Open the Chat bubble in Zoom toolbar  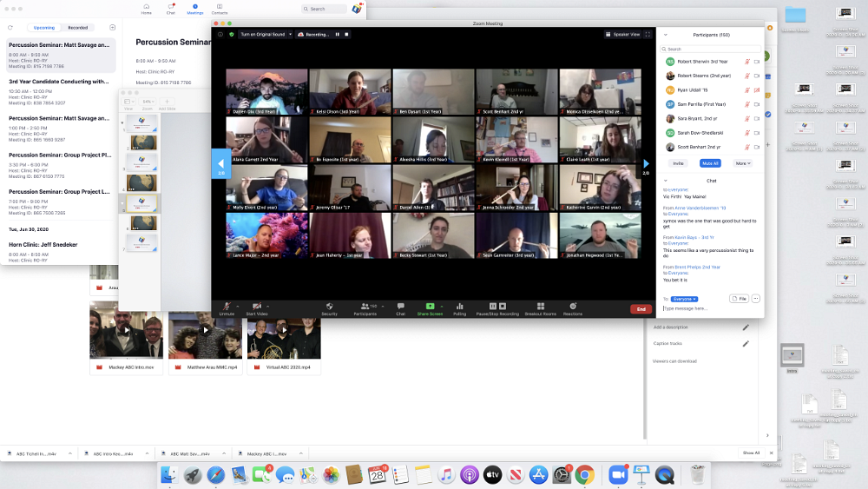[x=401, y=306]
